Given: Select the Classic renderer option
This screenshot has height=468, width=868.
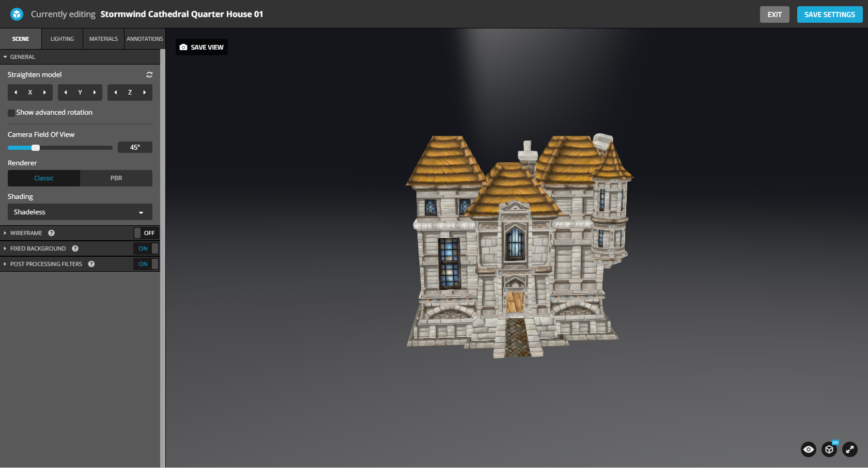Looking at the screenshot, I should click(x=44, y=178).
